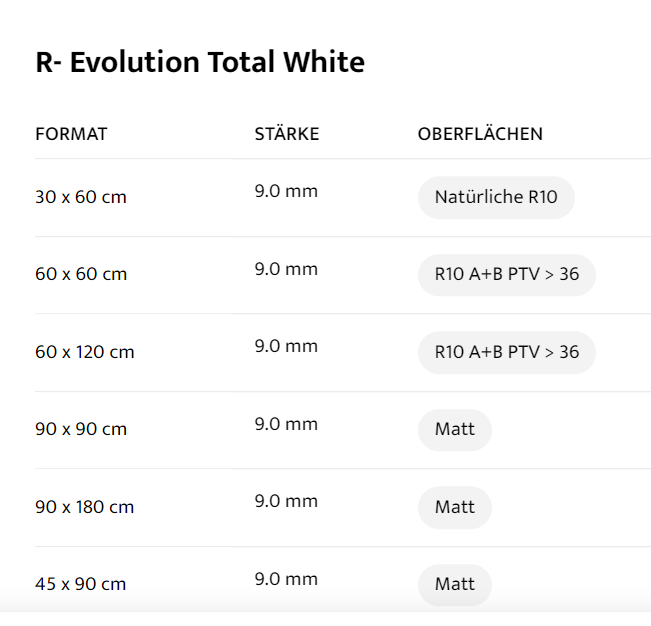Click the OBERFLÄCHEN column header
The width and height of the screenshot is (651, 626).
click(480, 134)
